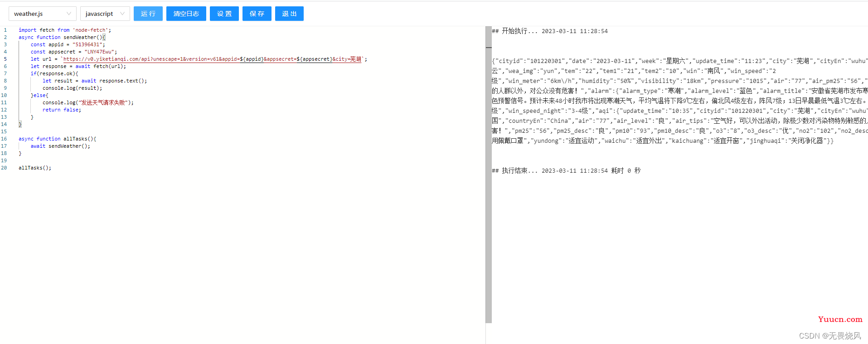The width and height of the screenshot is (868, 344).
Task: Open the javascript language dropdown
Action: (x=105, y=14)
